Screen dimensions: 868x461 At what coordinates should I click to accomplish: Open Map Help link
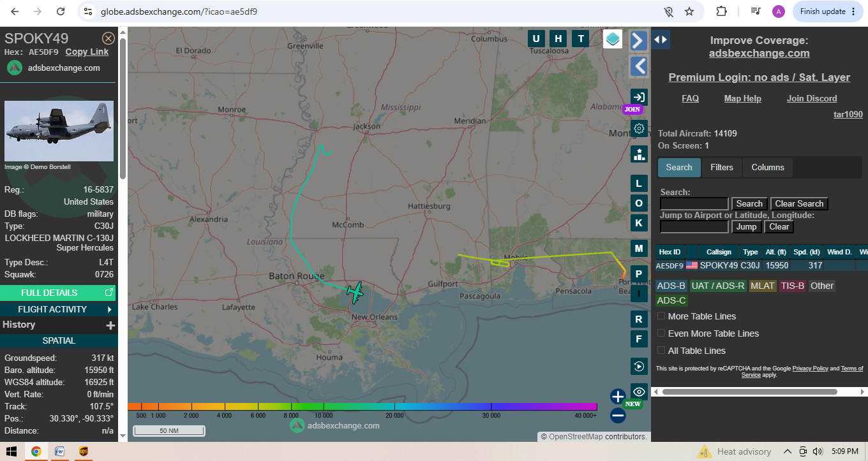pyautogui.click(x=742, y=98)
